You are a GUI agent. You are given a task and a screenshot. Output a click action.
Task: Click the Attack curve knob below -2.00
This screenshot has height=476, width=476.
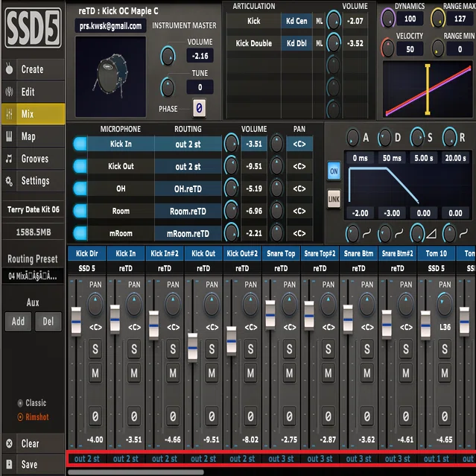[352, 234]
